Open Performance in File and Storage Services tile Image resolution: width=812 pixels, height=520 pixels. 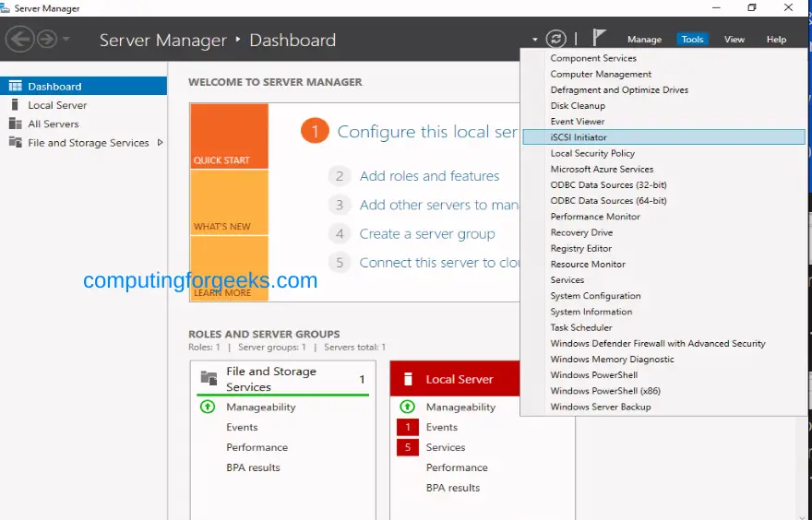[x=257, y=447]
